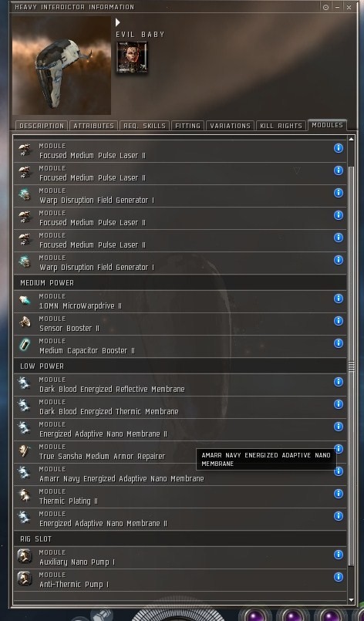Click the Medium Capacitor Booster II module icon
Screen dimensions: 364x621
tap(25, 345)
